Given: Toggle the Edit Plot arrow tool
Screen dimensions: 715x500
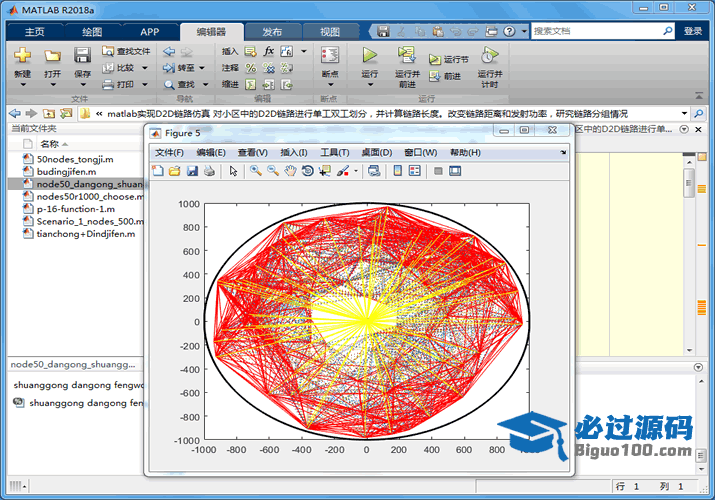Looking at the screenshot, I should pos(233,171).
